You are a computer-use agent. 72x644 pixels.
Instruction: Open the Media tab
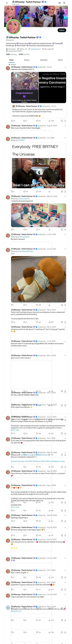pyautogui.click(x=60, y=60)
